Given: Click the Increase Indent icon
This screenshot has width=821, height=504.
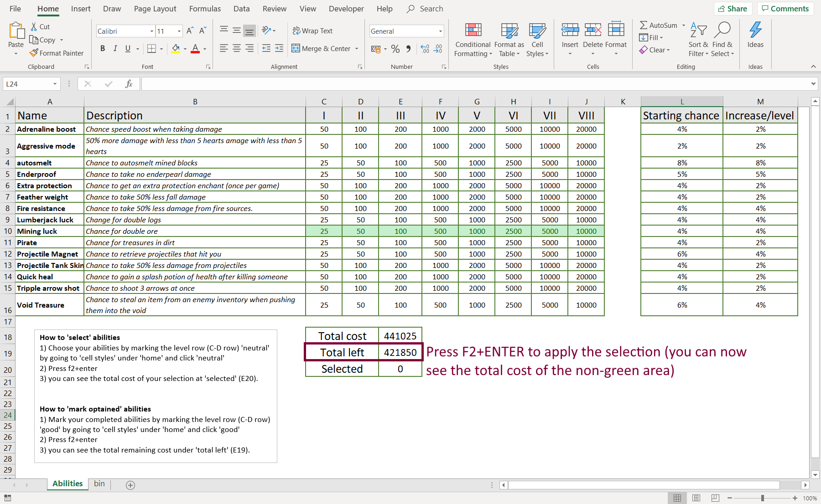Looking at the screenshot, I should pos(279,48).
